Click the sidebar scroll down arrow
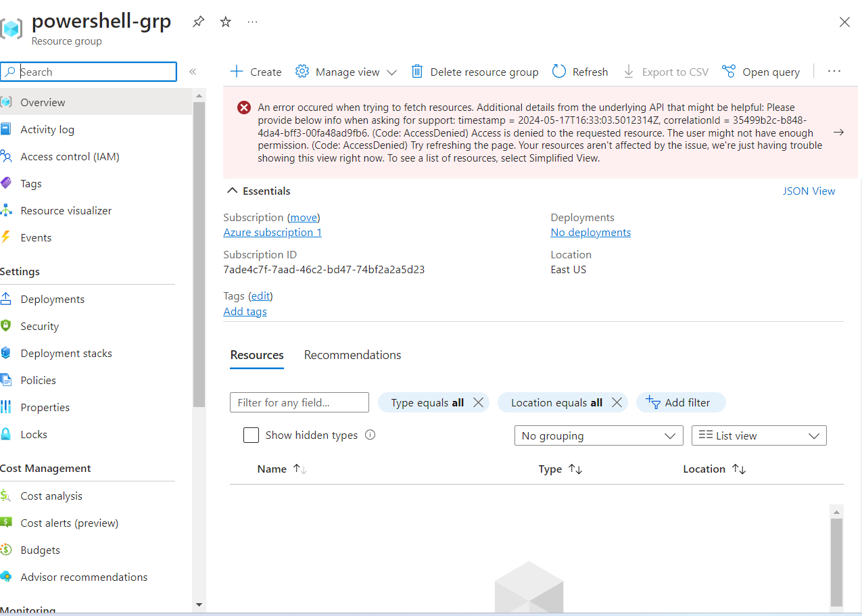Screen dimensions: 862x616 click(199, 604)
